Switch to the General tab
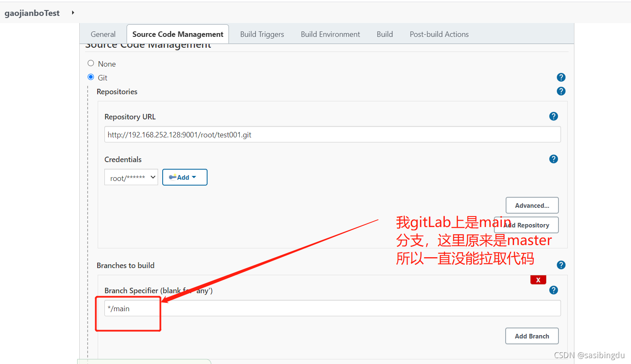 (x=103, y=34)
